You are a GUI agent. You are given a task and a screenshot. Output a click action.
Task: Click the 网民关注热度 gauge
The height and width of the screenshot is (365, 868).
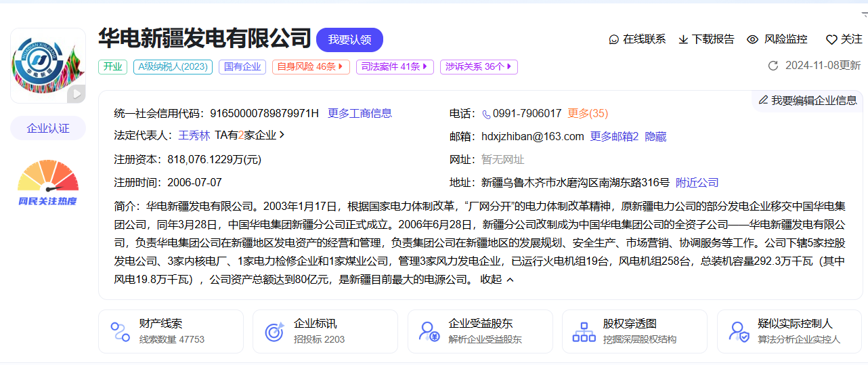(x=48, y=183)
